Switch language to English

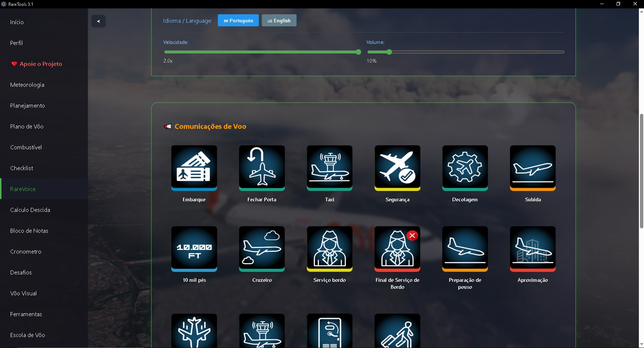(x=279, y=20)
